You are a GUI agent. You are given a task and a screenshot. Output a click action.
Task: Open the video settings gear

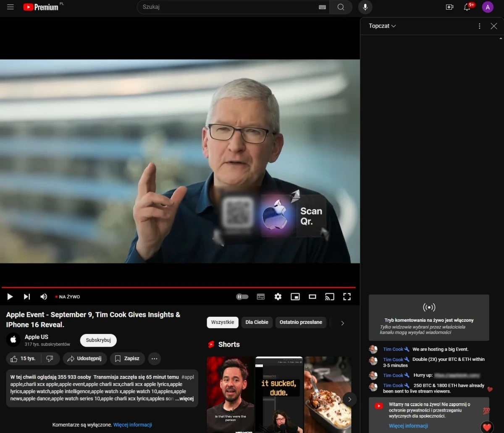tap(278, 297)
